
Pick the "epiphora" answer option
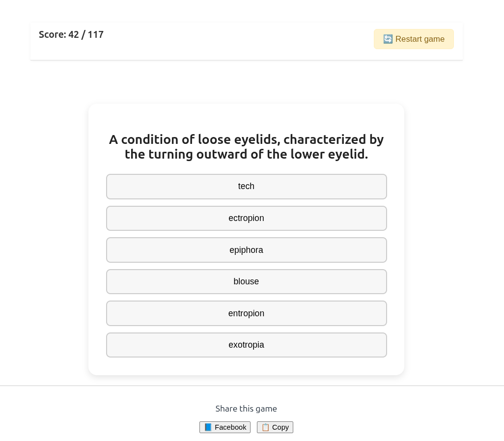click(246, 250)
